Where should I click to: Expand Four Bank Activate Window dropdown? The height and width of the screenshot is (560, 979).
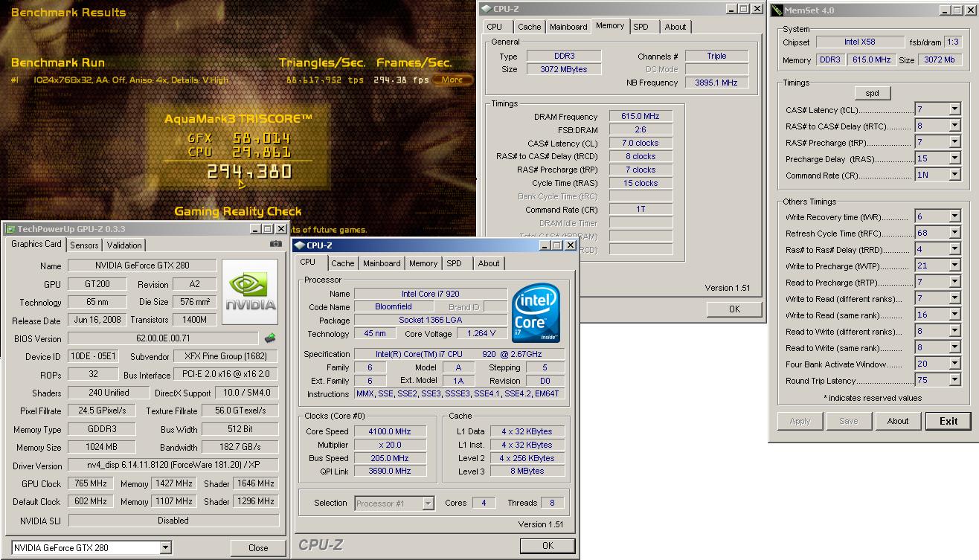(x=954, y=364)
